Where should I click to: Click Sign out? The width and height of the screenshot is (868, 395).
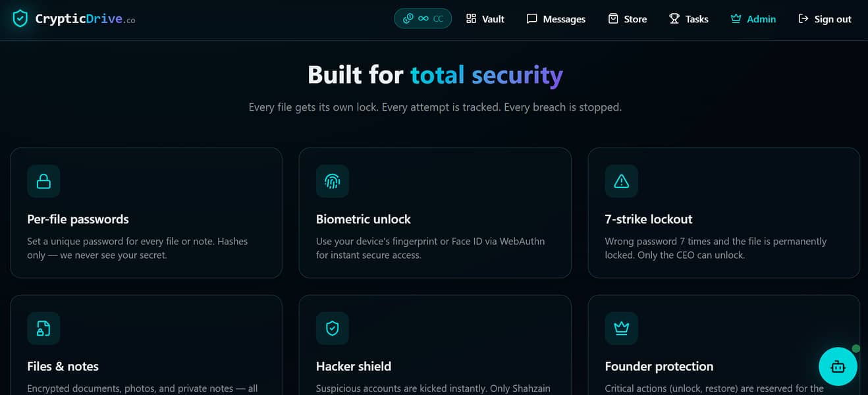pos(825,19)
